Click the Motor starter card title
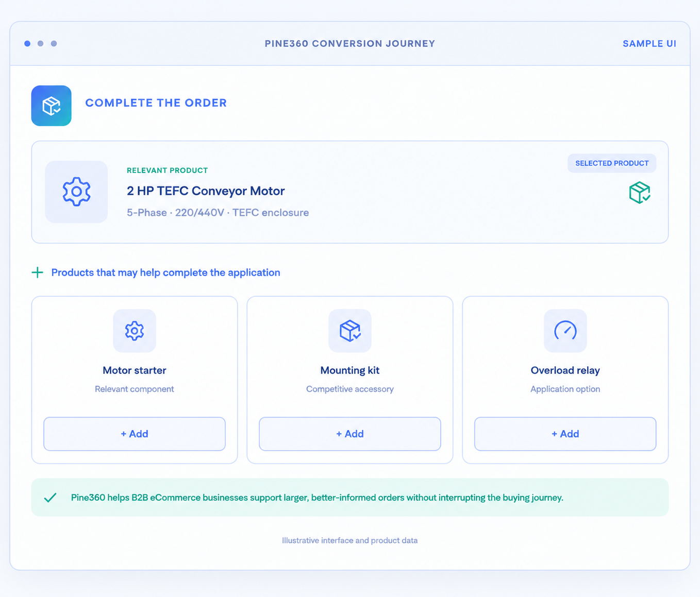Viewport: 700px width, 597px height. pos(135,370)
